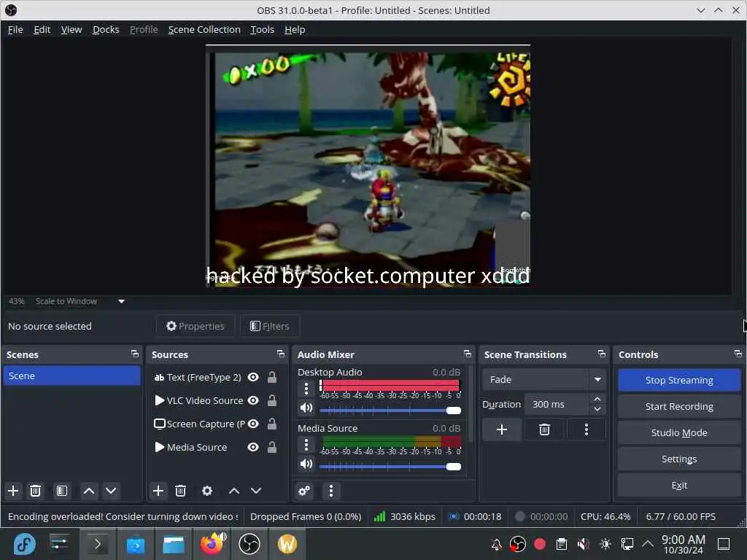Open the Tools menu
This screenshot has height=560, width=747.
pyautogui.click(x=263, y=29)
